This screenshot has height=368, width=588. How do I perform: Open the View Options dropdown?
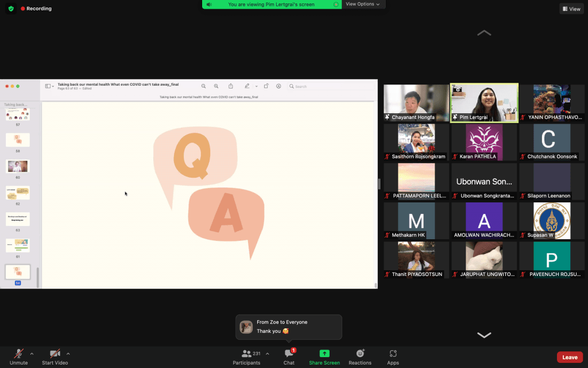363,4
